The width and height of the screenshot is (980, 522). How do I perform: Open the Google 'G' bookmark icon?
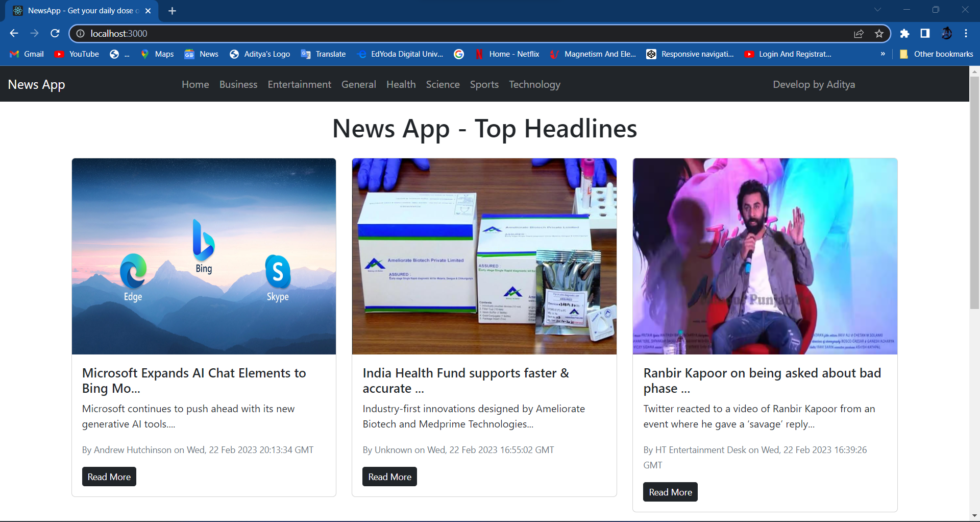(459, 54)
